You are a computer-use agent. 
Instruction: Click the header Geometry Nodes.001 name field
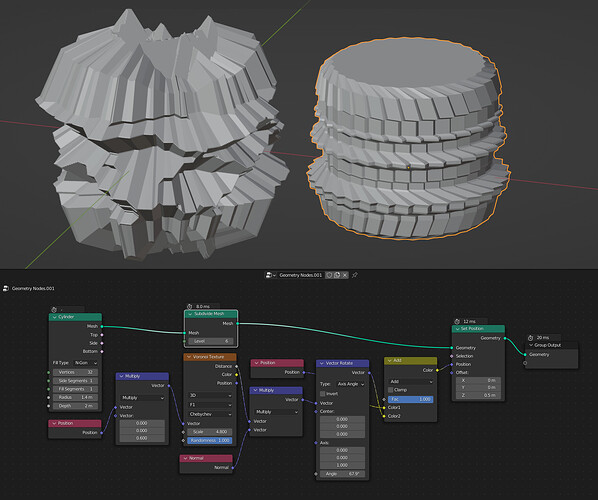pos(301,275)
